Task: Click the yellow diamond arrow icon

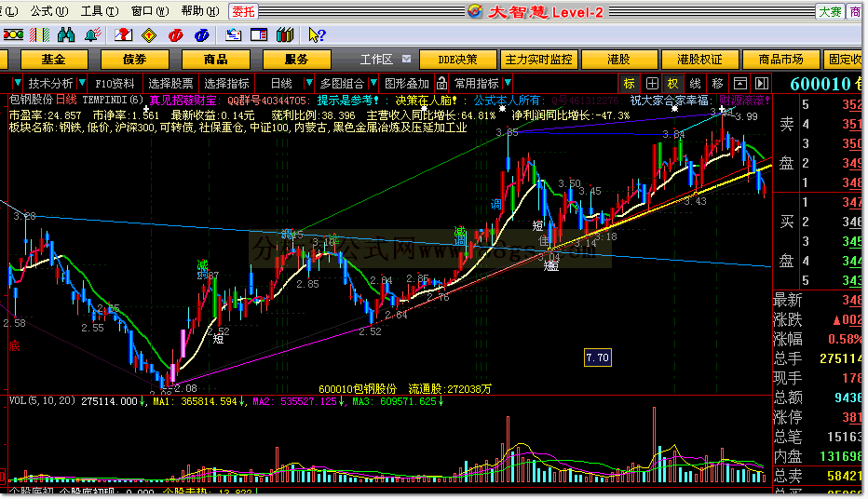Action: (x=149, y=35)
